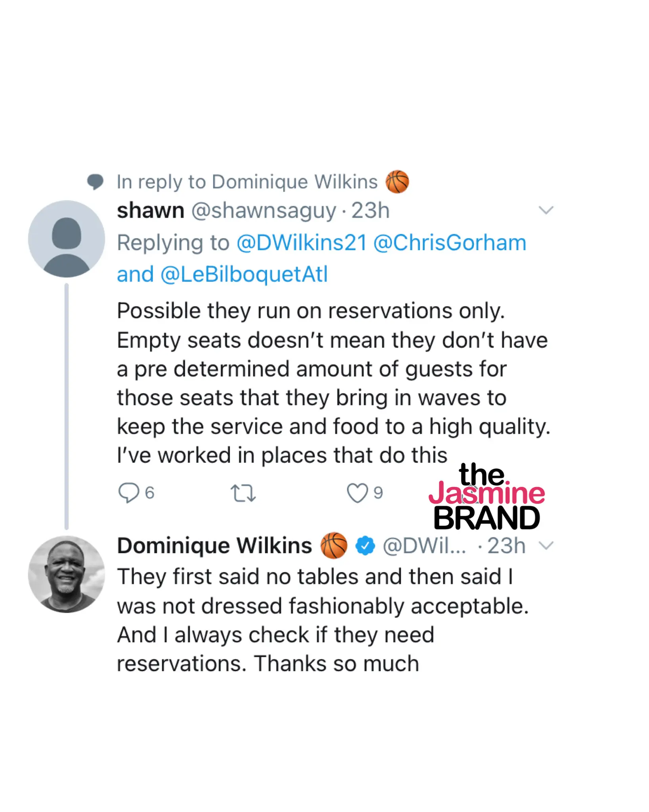Retweet shawn's tweet
The width and height of the screenshot is (649, 812).
click(x=243, y=493)
